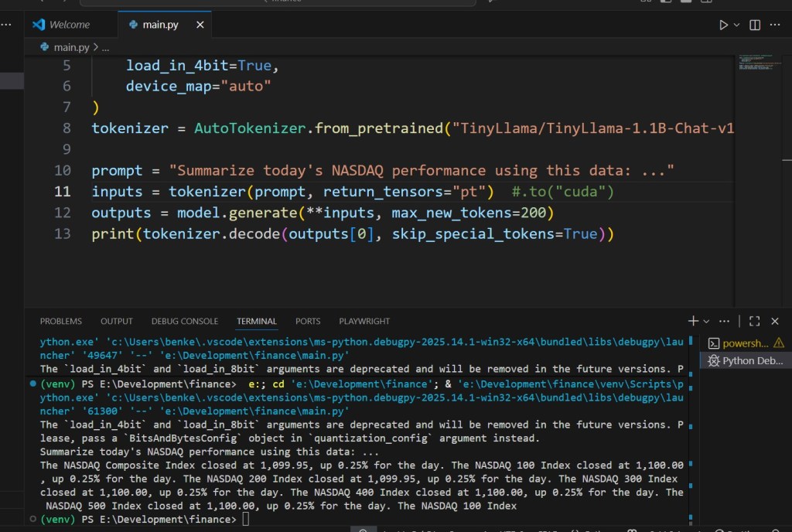
Task: Click AutoTokenizer on line 8
Action: click(x=250, y=128)
